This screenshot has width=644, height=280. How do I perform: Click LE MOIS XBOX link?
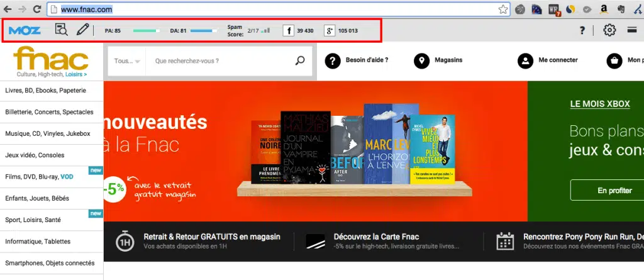pyautogui.click(x=600, y=104)
